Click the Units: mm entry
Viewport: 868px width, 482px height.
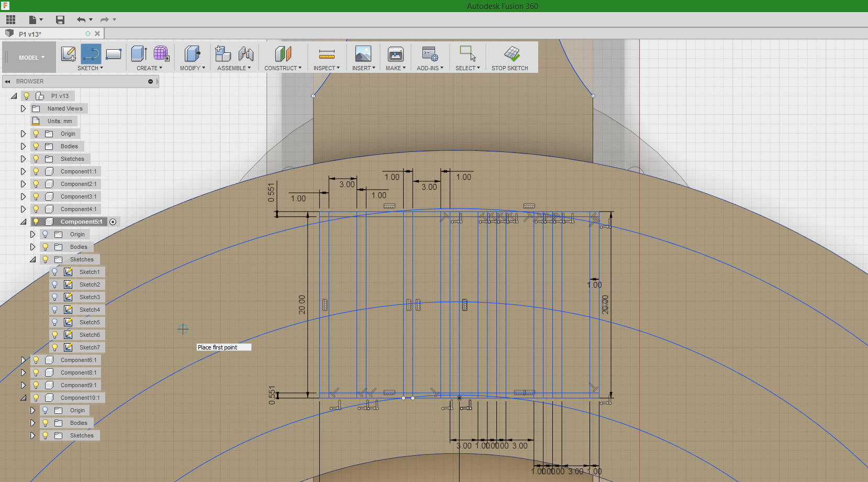60,121
